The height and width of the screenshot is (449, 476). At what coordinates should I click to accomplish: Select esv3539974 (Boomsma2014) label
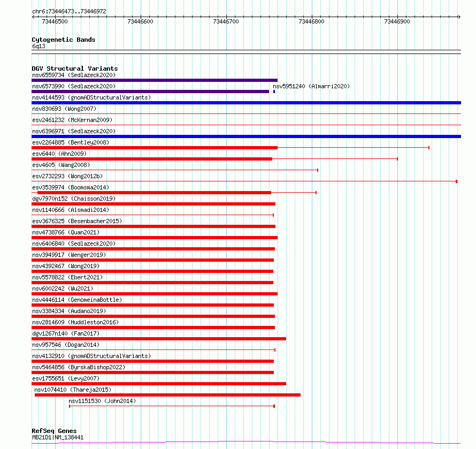[x=71, y=187]
